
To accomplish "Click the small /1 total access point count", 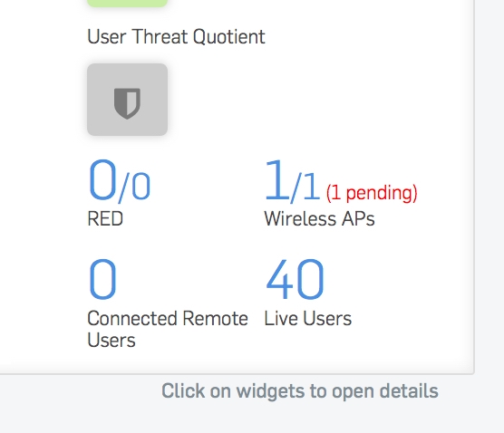I will [x=305, y=188].
